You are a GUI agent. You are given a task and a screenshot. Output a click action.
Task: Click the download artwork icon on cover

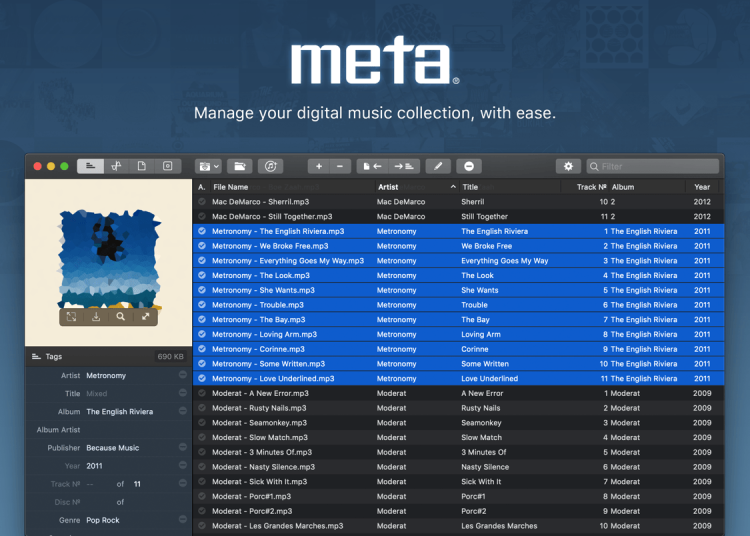(96, 317)
